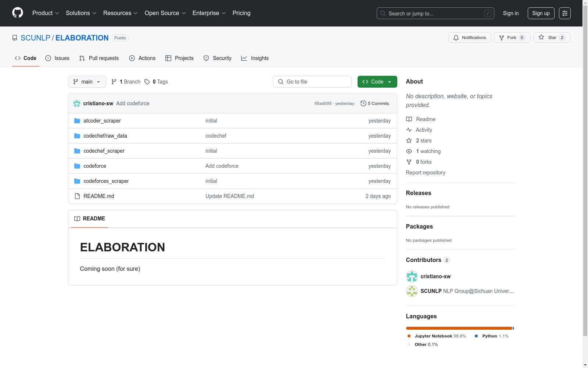
Task: Click the Report repository link
Action: point(426,173)
